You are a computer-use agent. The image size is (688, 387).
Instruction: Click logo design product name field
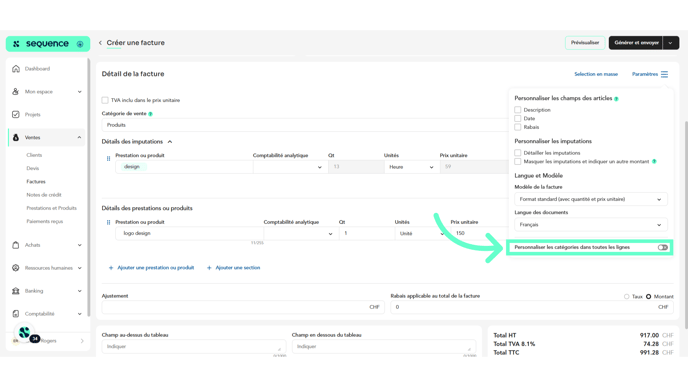tap(189, 233)
